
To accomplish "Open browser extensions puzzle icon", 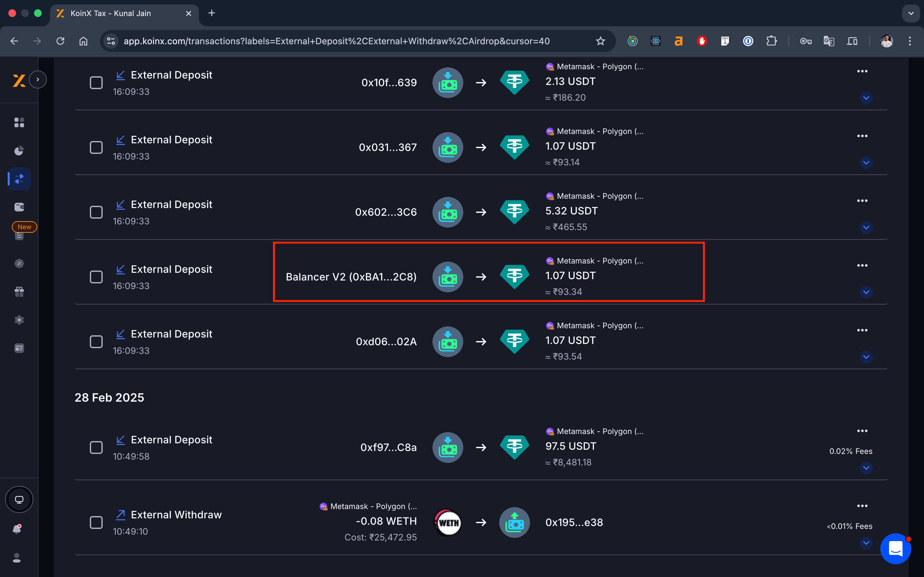I will (771, 41).
